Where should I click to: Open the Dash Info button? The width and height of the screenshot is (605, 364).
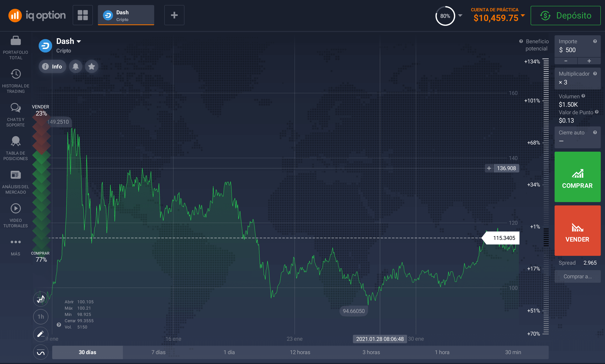[52, 66]
